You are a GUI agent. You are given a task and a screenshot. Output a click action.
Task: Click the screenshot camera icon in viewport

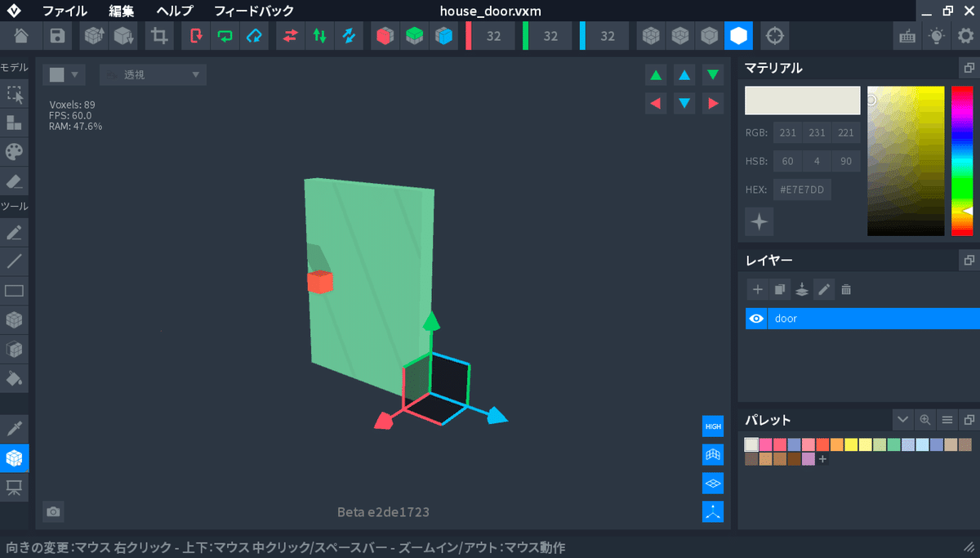point(53,511)
